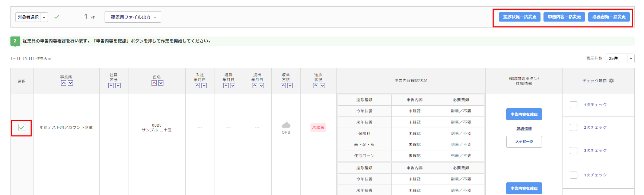Click 到着／不要 in the 住宅ローン row
This screenshot has width=644, height=195.
click(x=461, y=156)
